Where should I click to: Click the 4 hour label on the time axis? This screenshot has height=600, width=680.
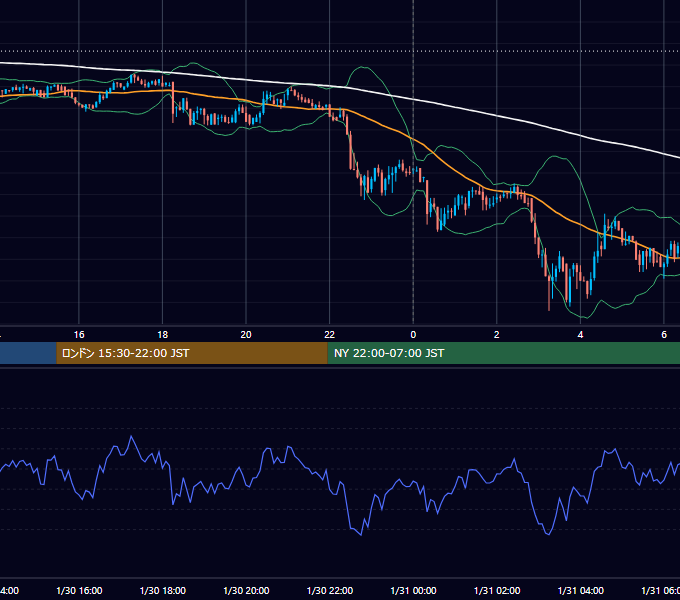click(580, 335)
